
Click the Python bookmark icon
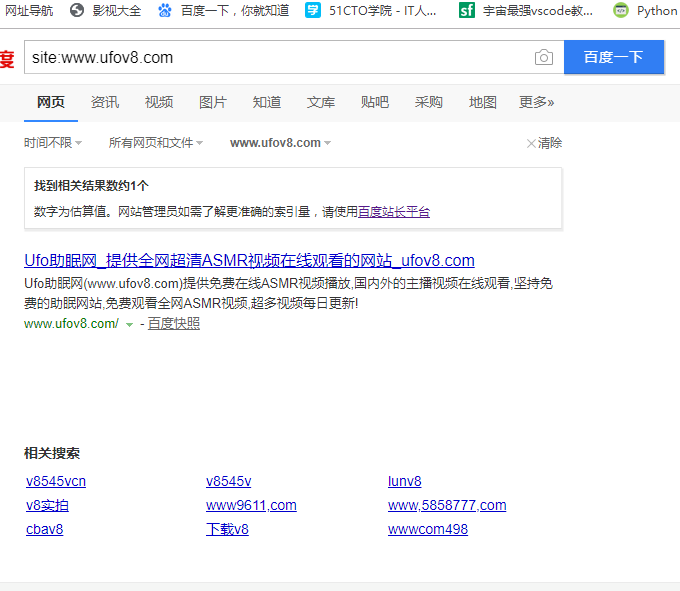tap(621, 10)
